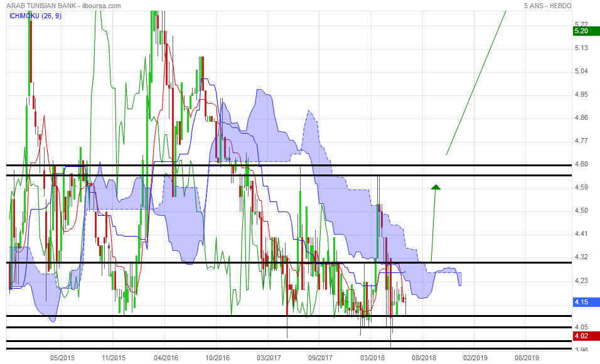600x364 pixels.
Task: Click the 4.41 price axis label
Action: tap(582, 234)
